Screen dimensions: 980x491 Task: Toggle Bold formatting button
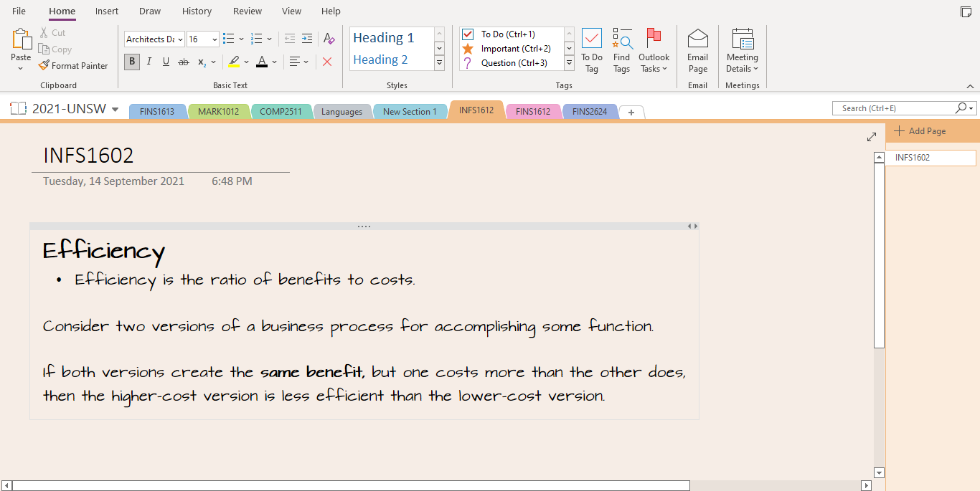click(132, 62)
